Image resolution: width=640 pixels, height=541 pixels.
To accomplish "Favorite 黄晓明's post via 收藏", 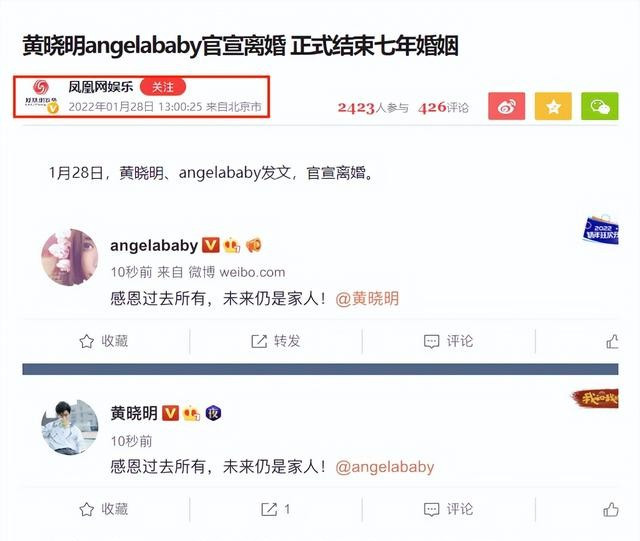I will [x=104, y=509].
